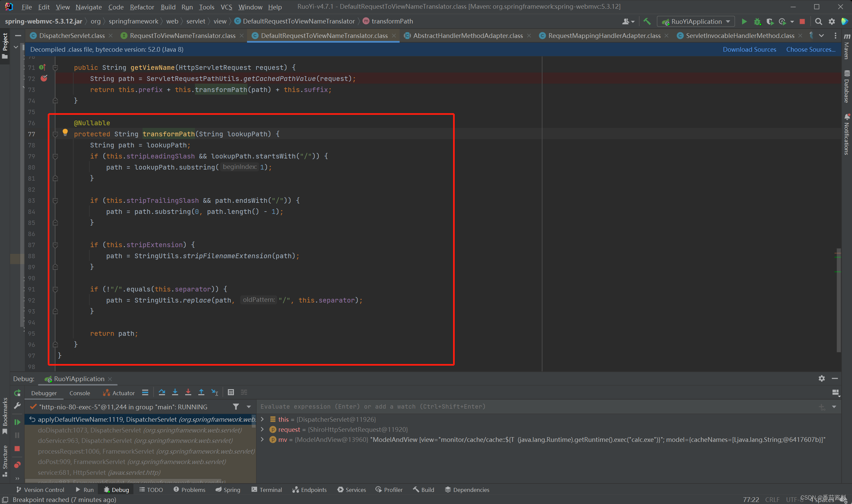Expand the 'mv' ModelAndView variable node

pos(262,440)
